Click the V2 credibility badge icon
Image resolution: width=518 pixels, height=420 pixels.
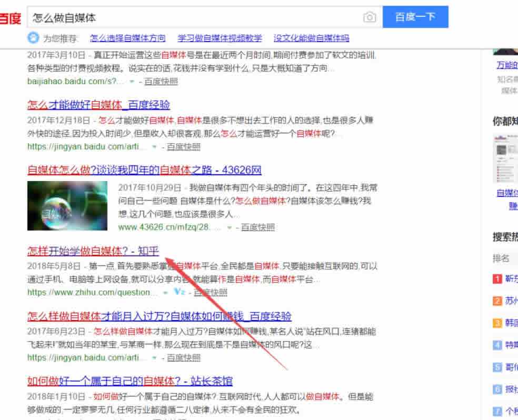tap(179, 292)
